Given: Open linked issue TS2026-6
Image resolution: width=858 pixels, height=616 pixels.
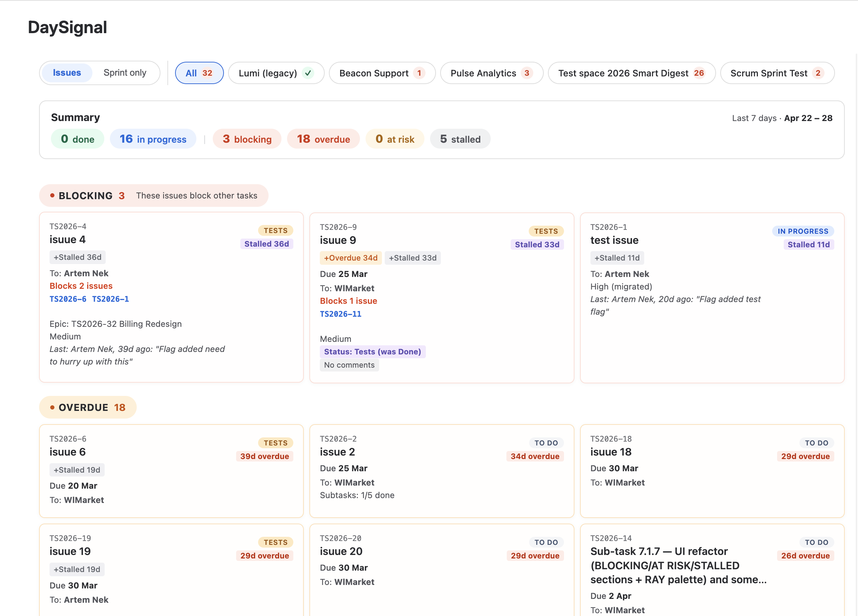Looking at the screenshot, I should click(68, 299).
